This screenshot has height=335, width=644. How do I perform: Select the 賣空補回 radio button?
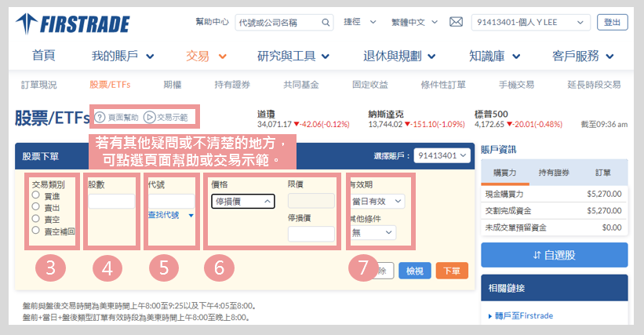36,231
